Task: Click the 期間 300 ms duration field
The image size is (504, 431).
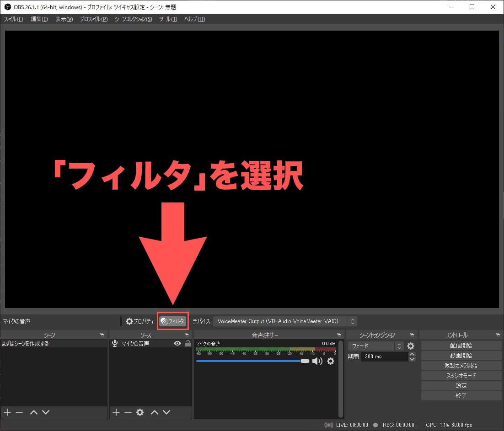Action: coord(385,357)
